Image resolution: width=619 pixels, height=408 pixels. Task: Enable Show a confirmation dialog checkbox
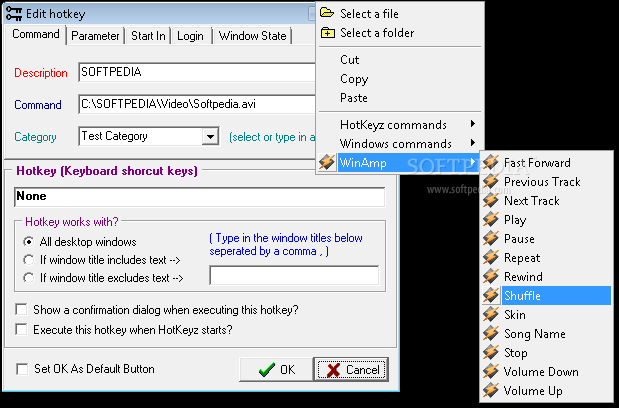[21, 309]
